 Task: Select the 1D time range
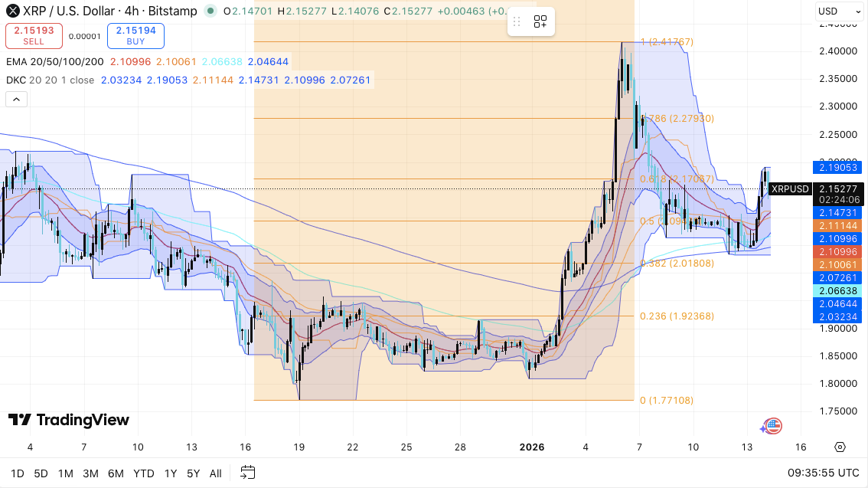(x=17, y=473)
